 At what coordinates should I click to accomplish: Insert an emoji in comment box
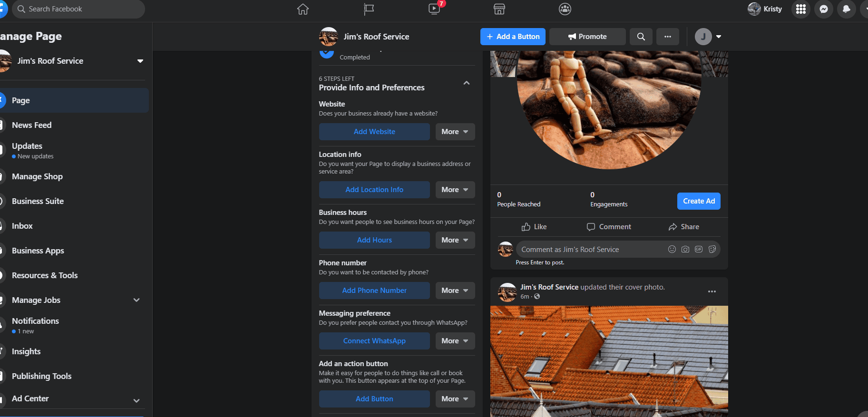click(x=672, y=249)
